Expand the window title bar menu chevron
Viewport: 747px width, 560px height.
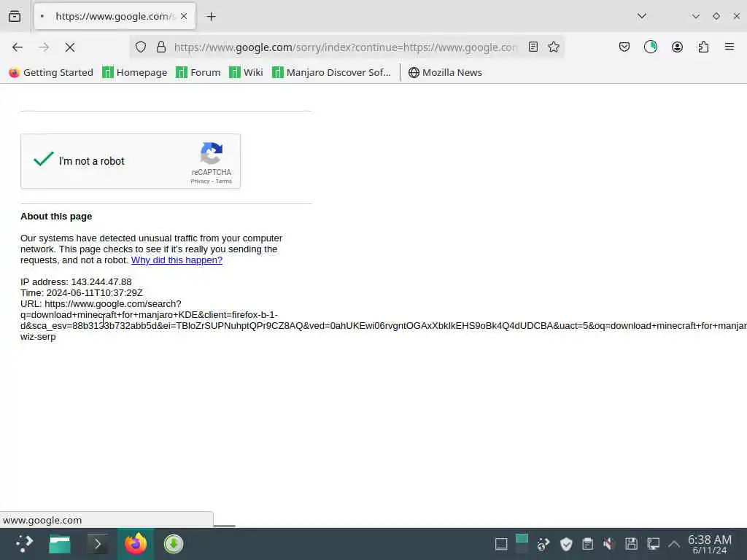[695, 16]
